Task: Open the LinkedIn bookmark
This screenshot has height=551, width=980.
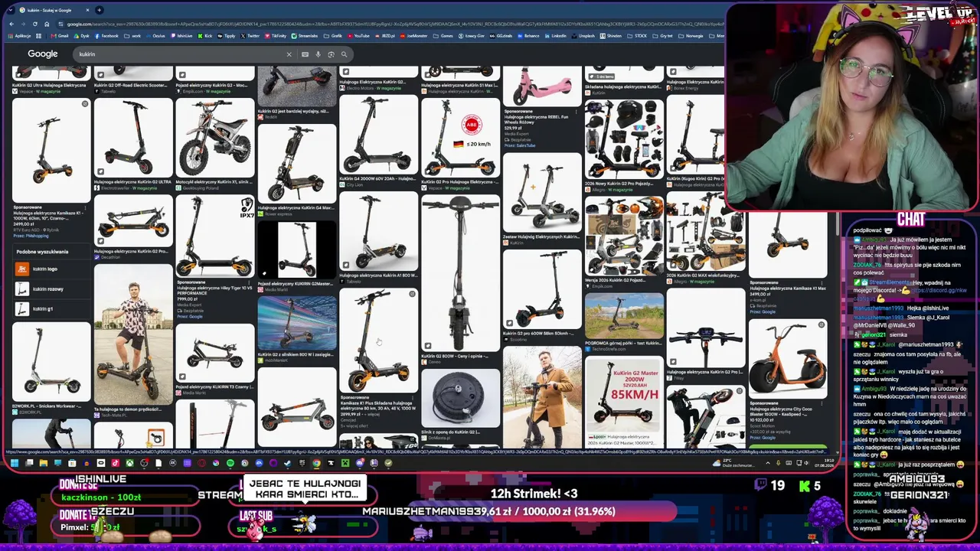Action: point(555,36)
